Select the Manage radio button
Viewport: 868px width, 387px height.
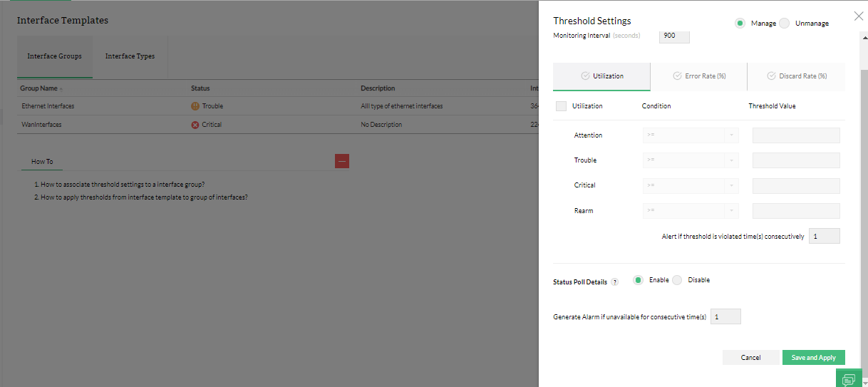coord(740,24)
